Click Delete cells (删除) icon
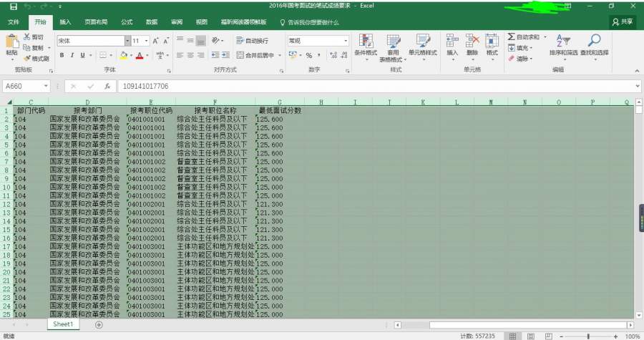The height and width of the screenshot is (340, 644). click(x=472, y=41)
